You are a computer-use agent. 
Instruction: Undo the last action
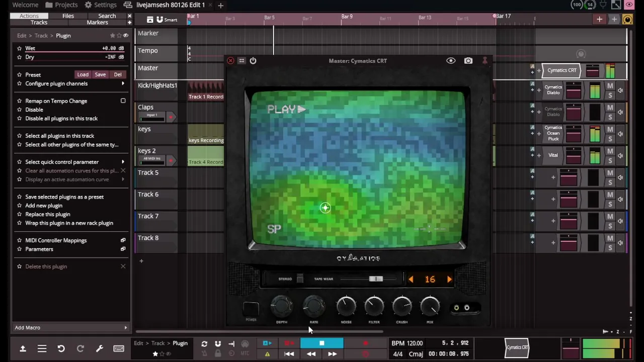coord(61,348)
